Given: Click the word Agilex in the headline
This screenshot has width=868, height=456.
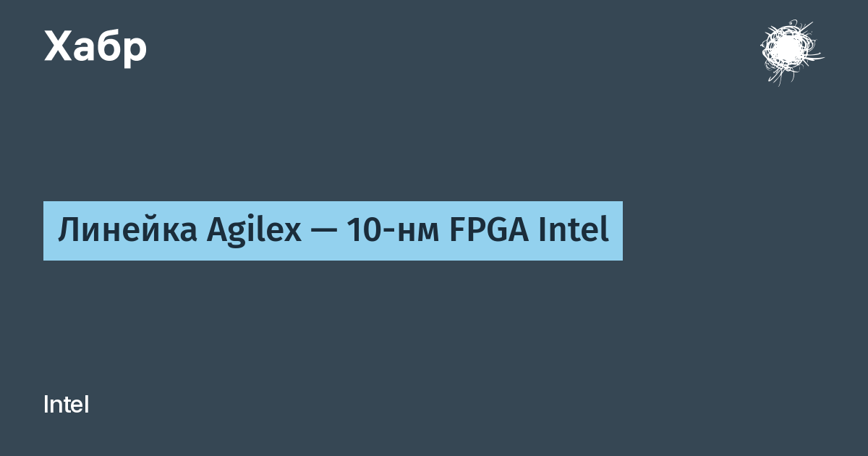Looking at the screenshot, I should (253, 232).
